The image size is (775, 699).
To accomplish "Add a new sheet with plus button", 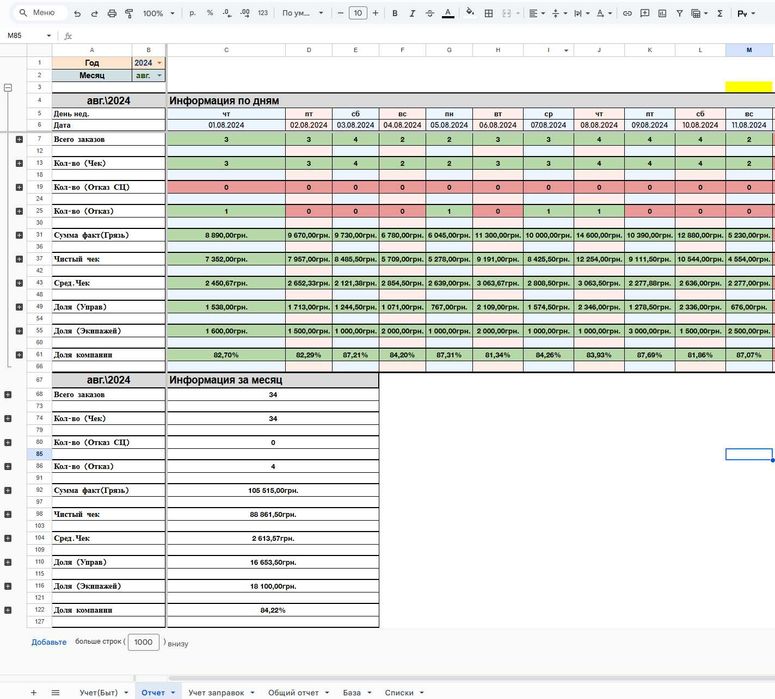I will click(34, 693).
